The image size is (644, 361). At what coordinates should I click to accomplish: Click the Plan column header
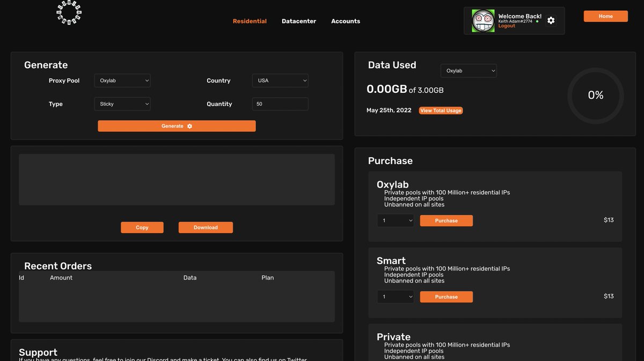268,278
